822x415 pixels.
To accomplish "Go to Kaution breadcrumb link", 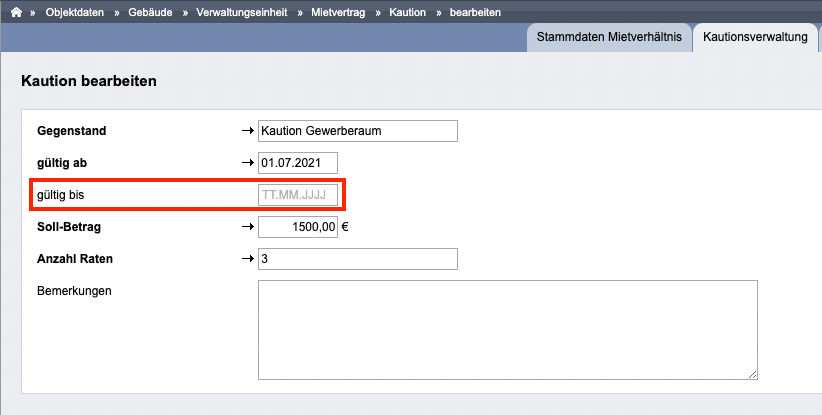I will pyautogui.click(x=407, y=12).
